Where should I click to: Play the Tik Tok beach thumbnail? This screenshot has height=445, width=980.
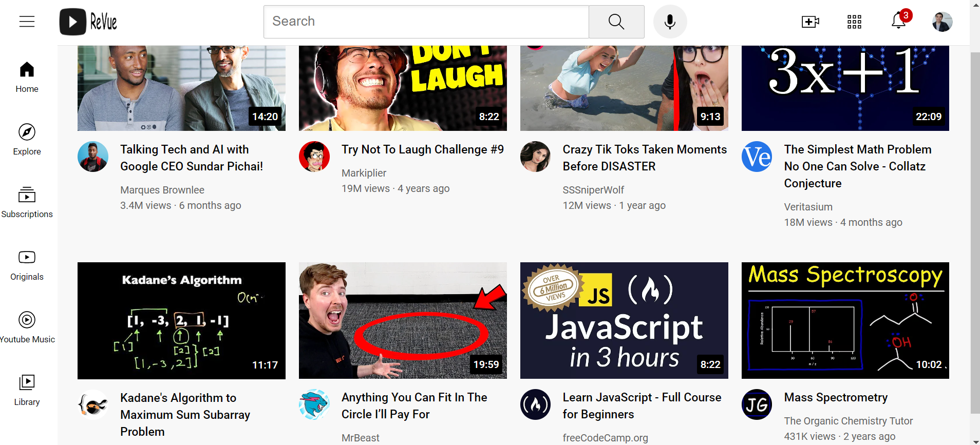[x=624, y=88]
